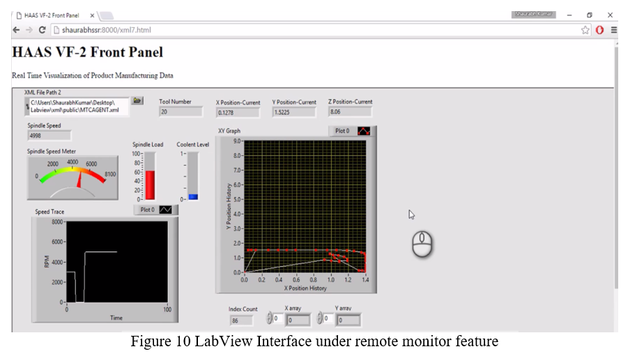The image size is (644, 356).
Task: Click the Spindle Speed Meter gauge
Action: point(72,178)
